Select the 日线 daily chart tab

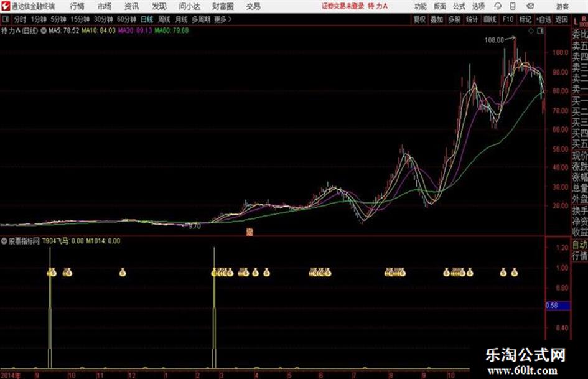pos(147,19)
